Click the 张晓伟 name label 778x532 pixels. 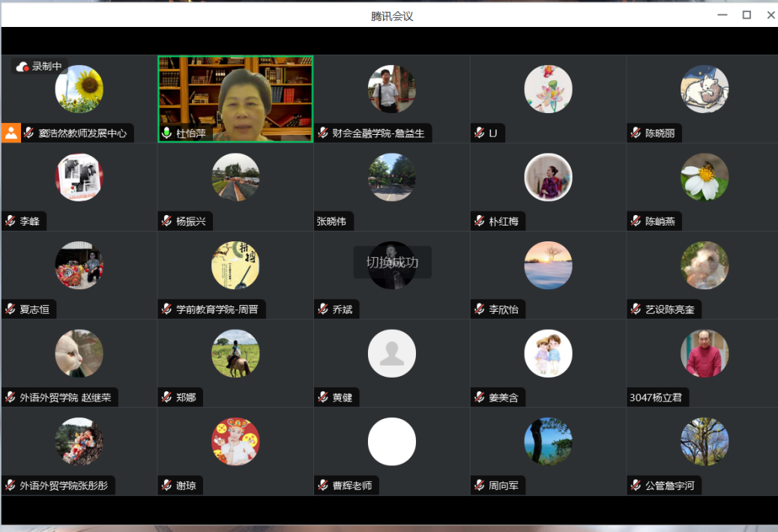(331, 221)
